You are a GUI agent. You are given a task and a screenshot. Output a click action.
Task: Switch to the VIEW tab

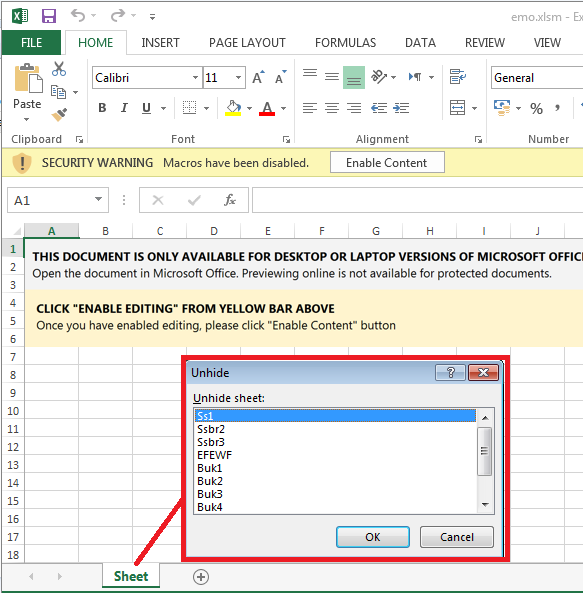[547, 43]
